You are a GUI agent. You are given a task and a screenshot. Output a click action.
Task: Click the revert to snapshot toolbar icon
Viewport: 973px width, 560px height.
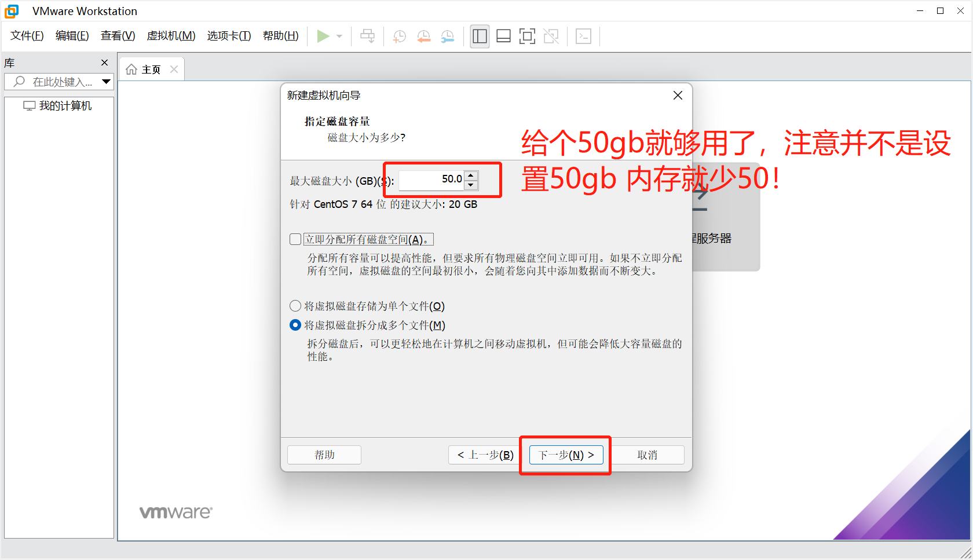[x=423, y=36]
